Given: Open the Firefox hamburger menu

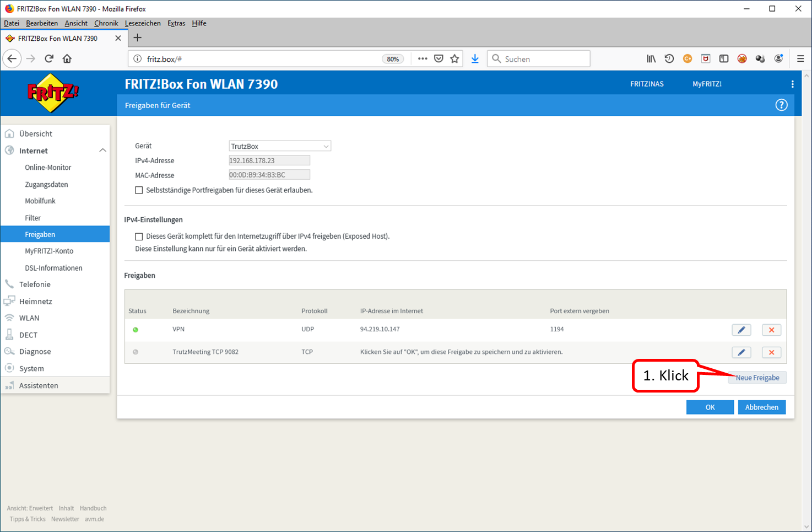Looking at the screenshot, I should point(800,58).
